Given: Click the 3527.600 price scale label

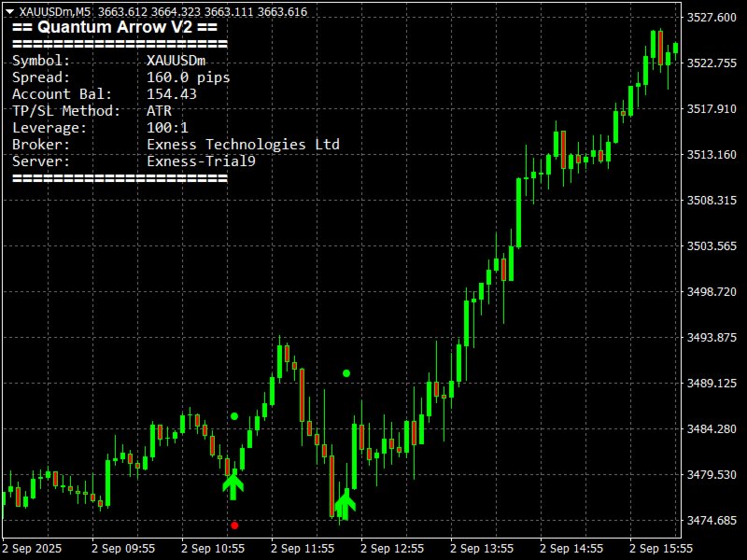Looking at the screenshot, I should pos(712,18).
